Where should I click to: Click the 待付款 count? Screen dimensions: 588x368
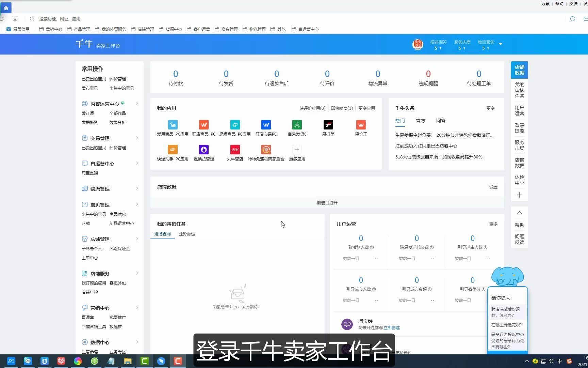[x=176, y=74]
